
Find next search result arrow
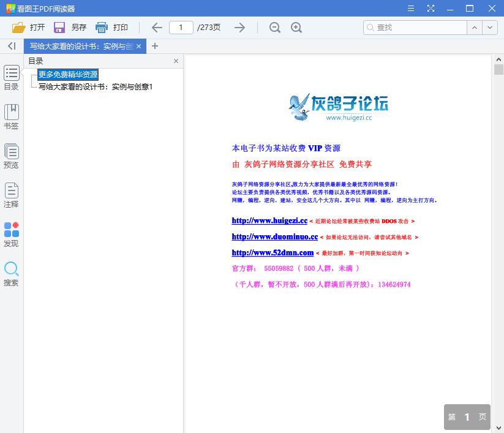490,28
